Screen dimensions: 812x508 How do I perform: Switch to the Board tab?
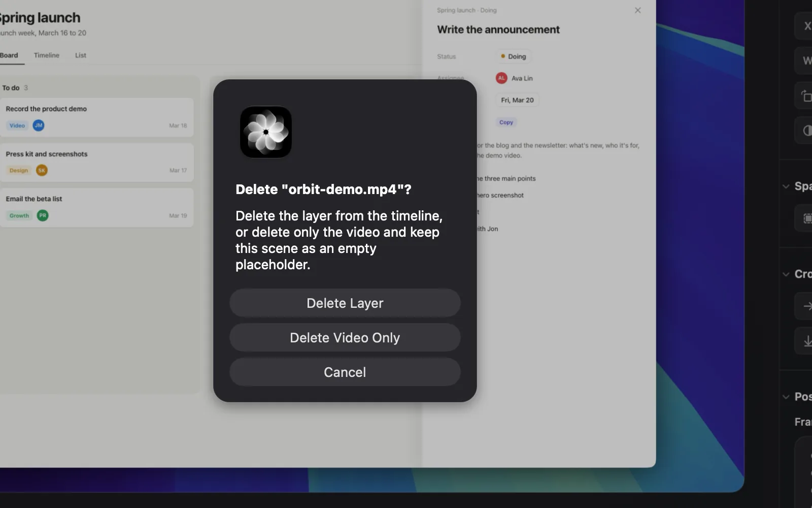pyautogui.click(x=9, y=55)
